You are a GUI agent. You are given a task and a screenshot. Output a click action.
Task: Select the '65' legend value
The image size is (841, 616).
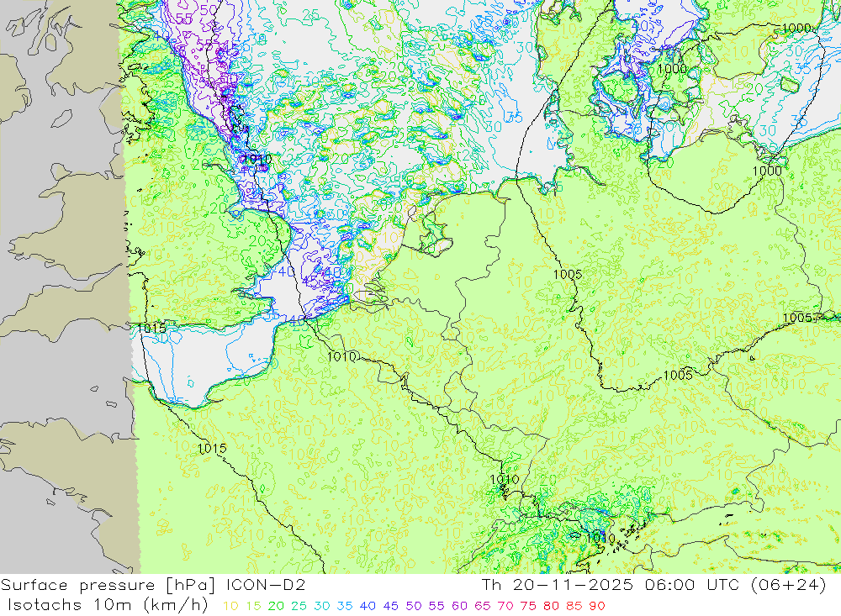click(482, 606)
